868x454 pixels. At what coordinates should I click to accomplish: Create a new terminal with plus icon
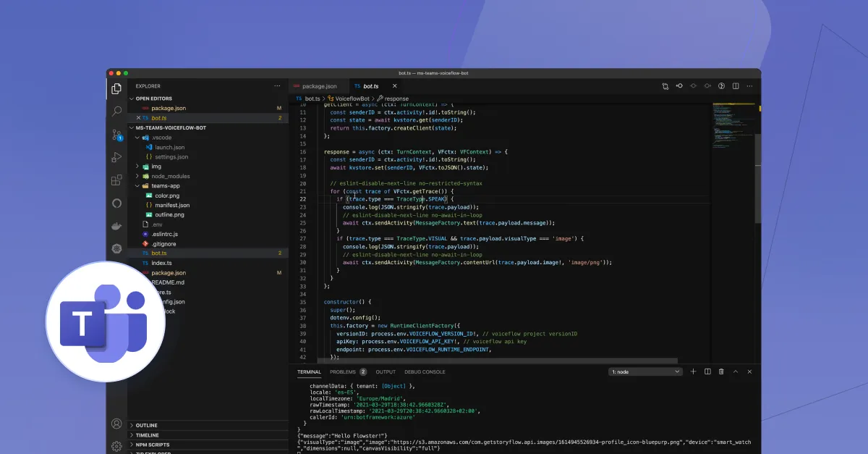pos(693,371)
